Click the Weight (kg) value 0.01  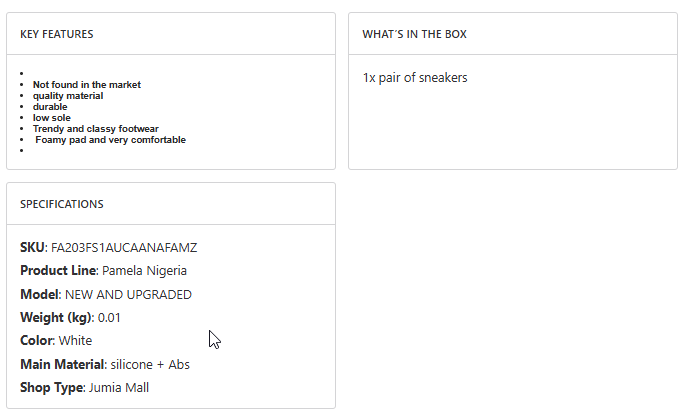109,318
